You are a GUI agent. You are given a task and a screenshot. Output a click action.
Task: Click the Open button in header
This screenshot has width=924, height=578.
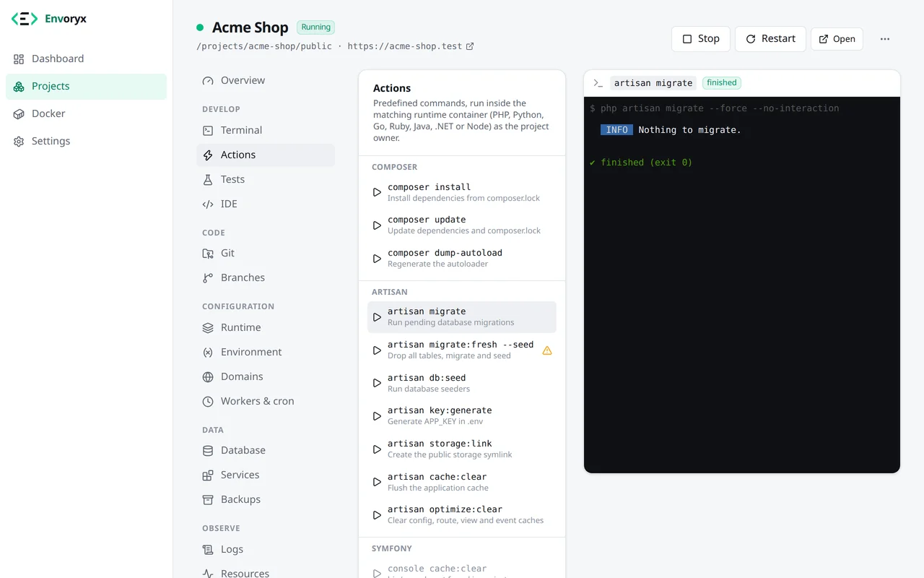tap(837, 39)
